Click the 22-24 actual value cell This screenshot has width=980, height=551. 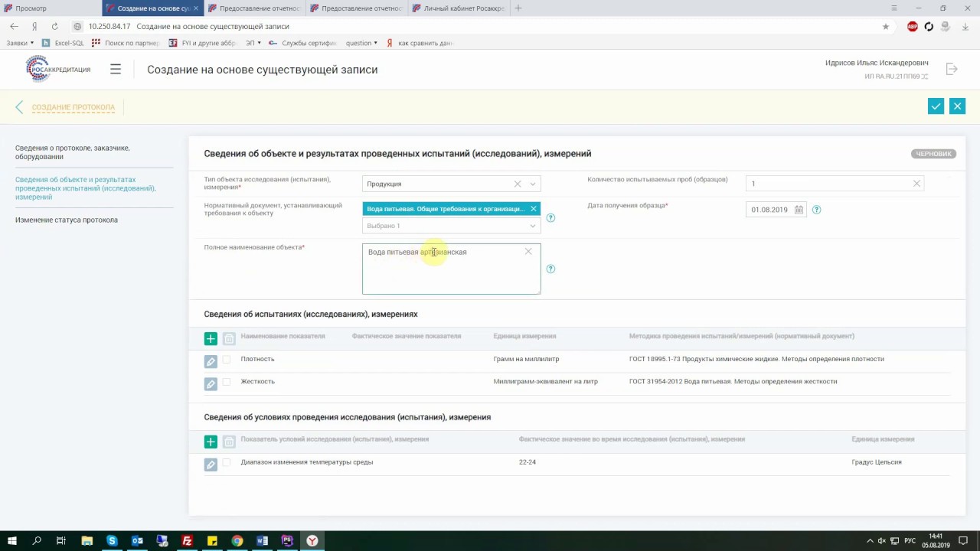[x=528, y=462]
